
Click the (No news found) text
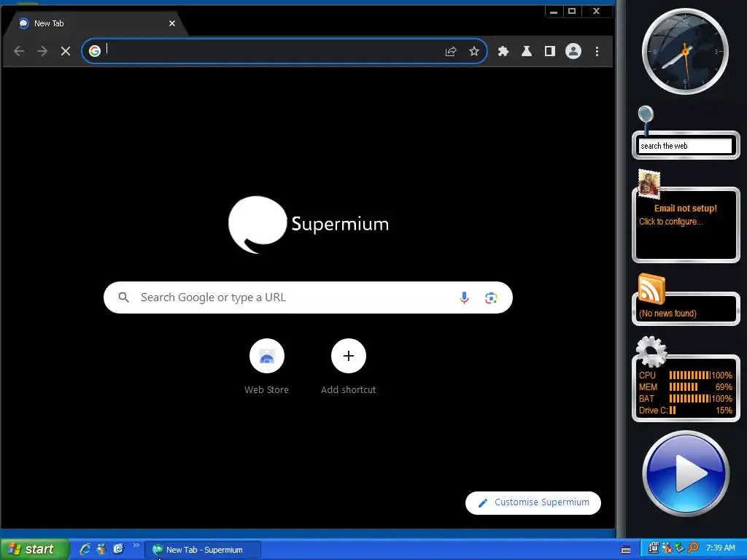(x=667, y=314)
